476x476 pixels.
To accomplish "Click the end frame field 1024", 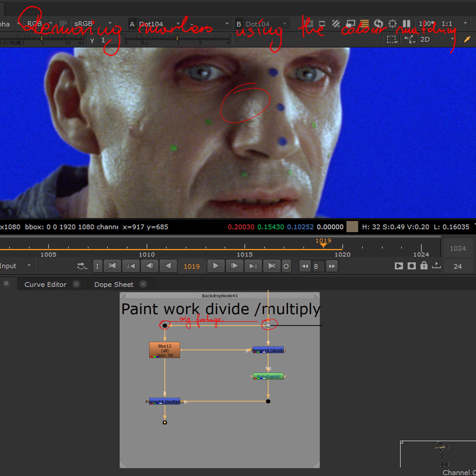I will pos(458,248).
